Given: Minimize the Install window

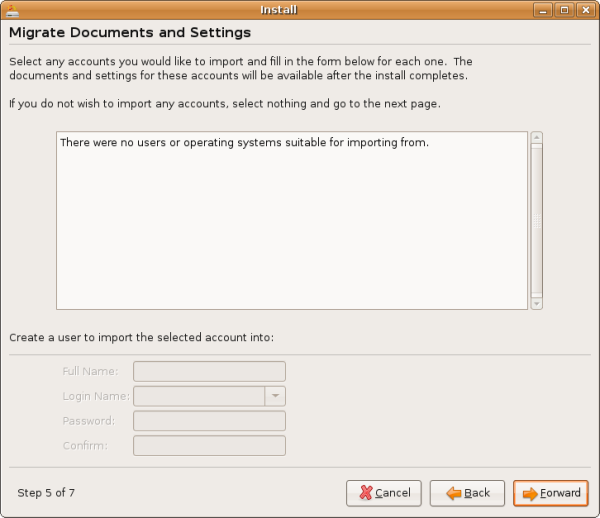Looking at the screenshot, I should coord(543,10).
